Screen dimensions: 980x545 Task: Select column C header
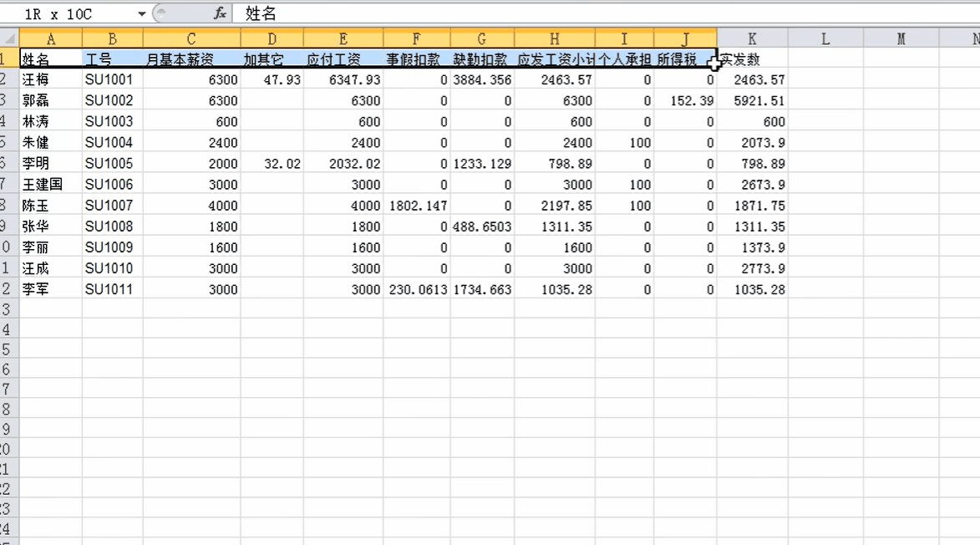[191, 39]
